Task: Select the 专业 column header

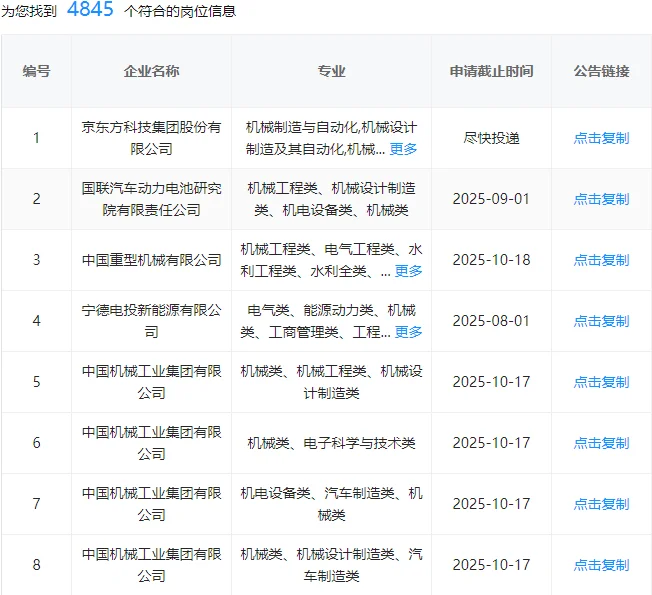Action: (331, 71)
